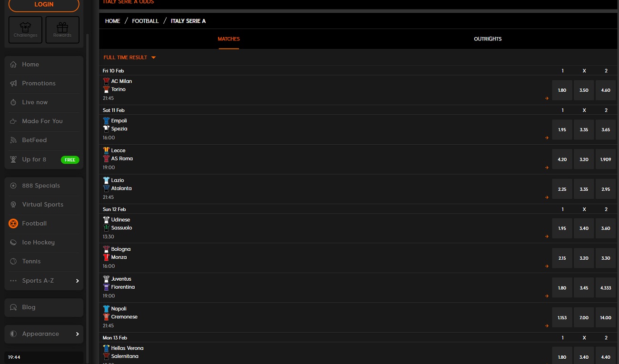Image resolution: width=619 pixels, height=364 pixels.
Task: Bet Empoli win at 1.95
Action: pos(562,129)
